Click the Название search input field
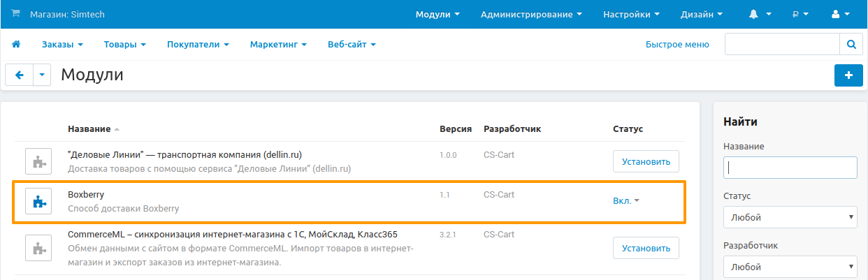Image resolution: width=868 pixels, height=280 pixels. pyautogui.click(x=790, y=168)
